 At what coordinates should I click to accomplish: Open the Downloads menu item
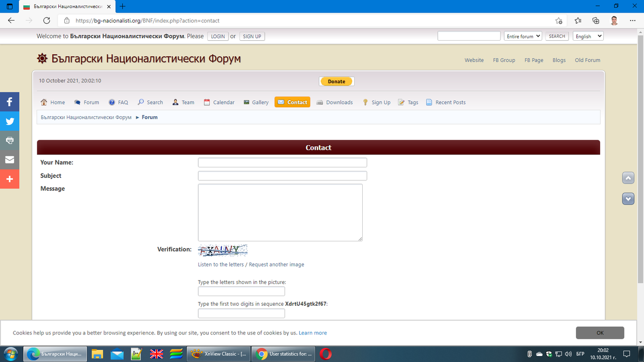[x=335, y=102]
